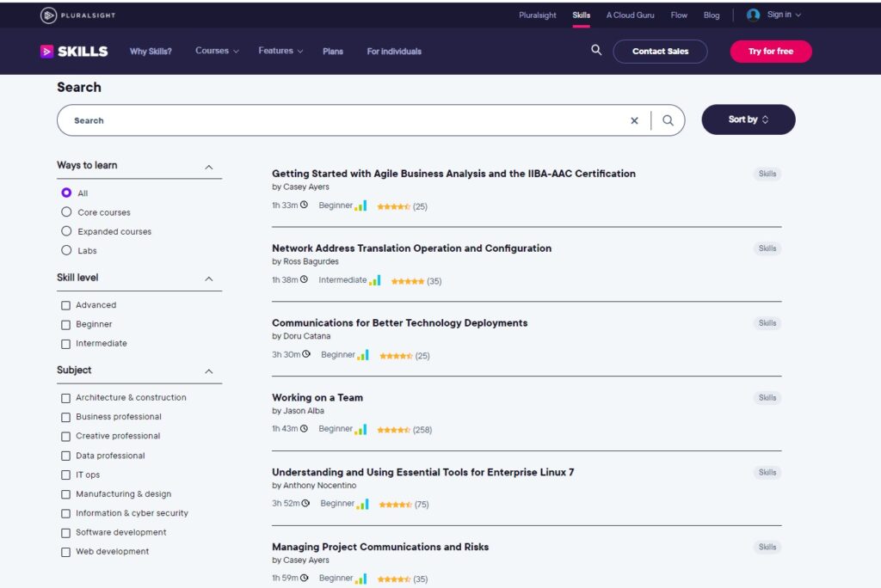Click the Skills logo icon
The width and height of the screenshot is (881, 588).
click(x=46, y=52)
